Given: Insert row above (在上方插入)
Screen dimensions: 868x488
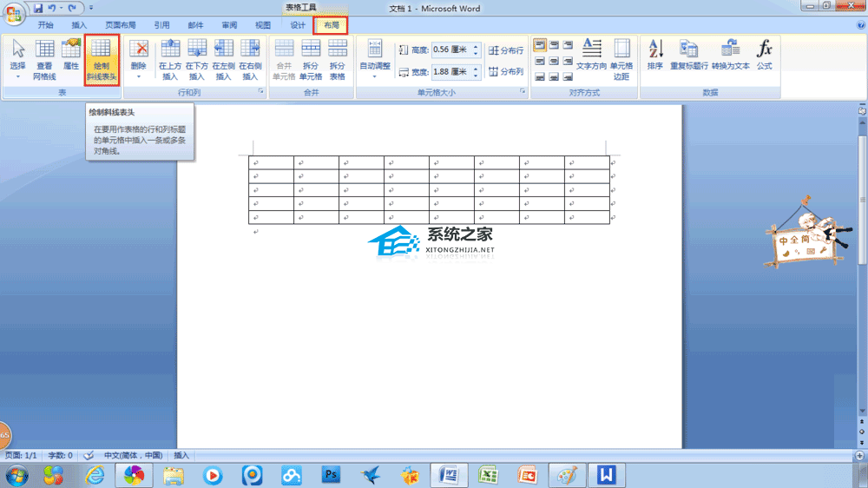Looking at the screenshot, I should tap(170, 60).
